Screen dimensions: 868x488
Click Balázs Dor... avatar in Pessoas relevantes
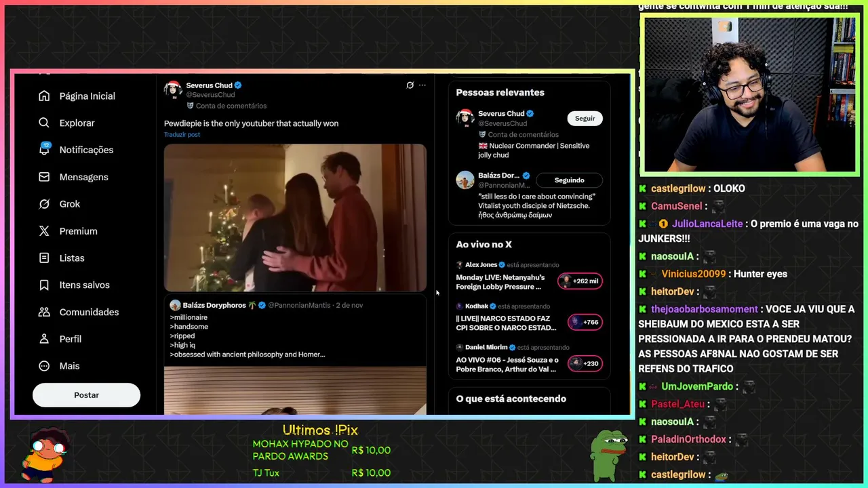[465, 180]
